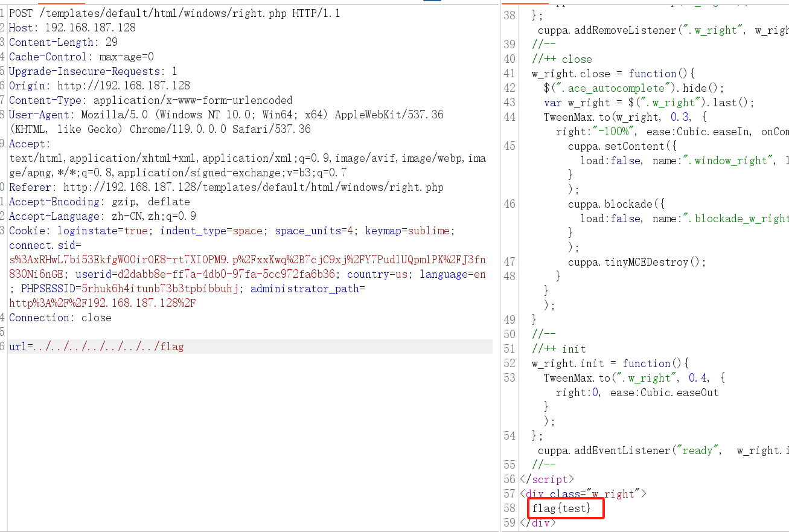789x532 pixels.
Task: Select the Origin header line
Action: (100, 85)
